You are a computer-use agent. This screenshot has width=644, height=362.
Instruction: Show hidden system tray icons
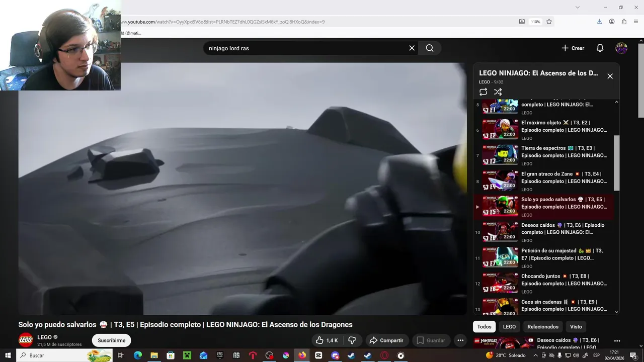point(535,355)
